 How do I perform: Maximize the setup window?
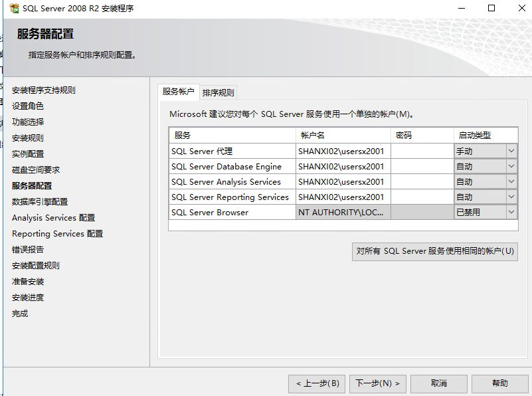click(491, 8)
